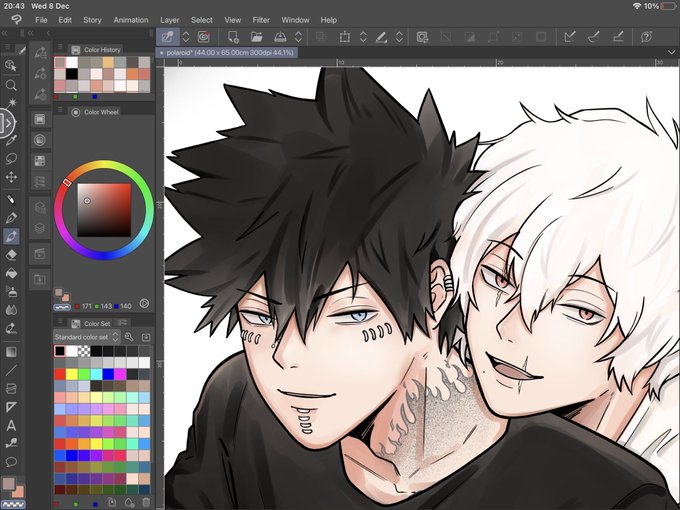Screen dimensions: 680x510
Task: Expand arrows next to fill icon
Action: [x=399, y=37]
